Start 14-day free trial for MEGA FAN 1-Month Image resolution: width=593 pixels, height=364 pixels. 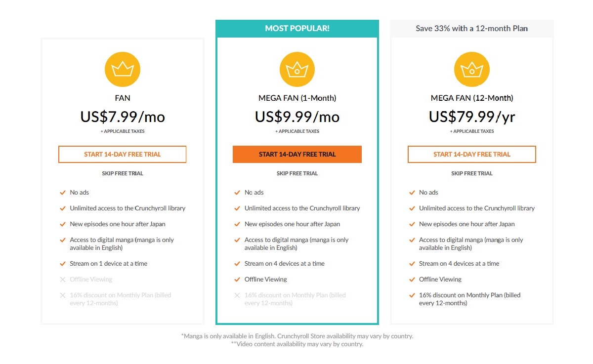coord(297,154)
